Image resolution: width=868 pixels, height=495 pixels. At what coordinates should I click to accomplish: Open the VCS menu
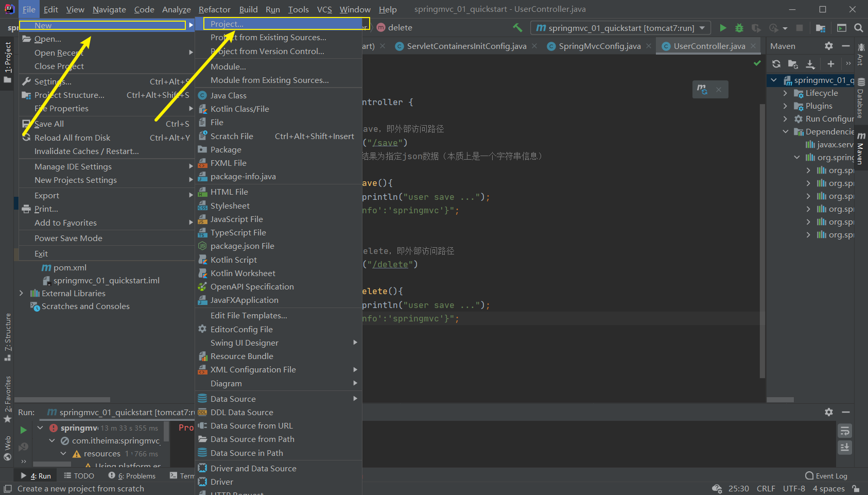324,9
